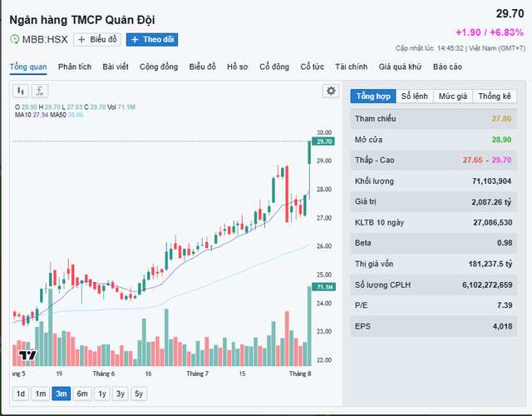The image size is (532, 416).
Task: Open the Báo cáo tab
Action: [447, 67]
